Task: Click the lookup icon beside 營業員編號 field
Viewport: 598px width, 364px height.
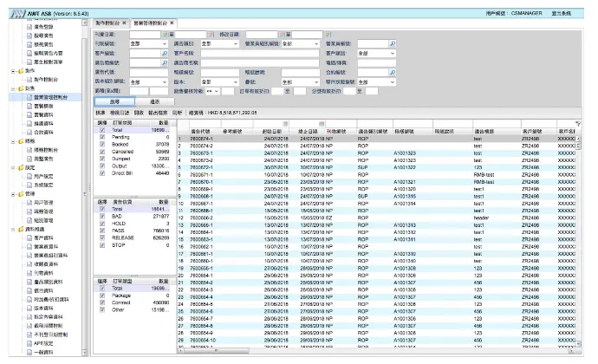Action: (391, 42)
